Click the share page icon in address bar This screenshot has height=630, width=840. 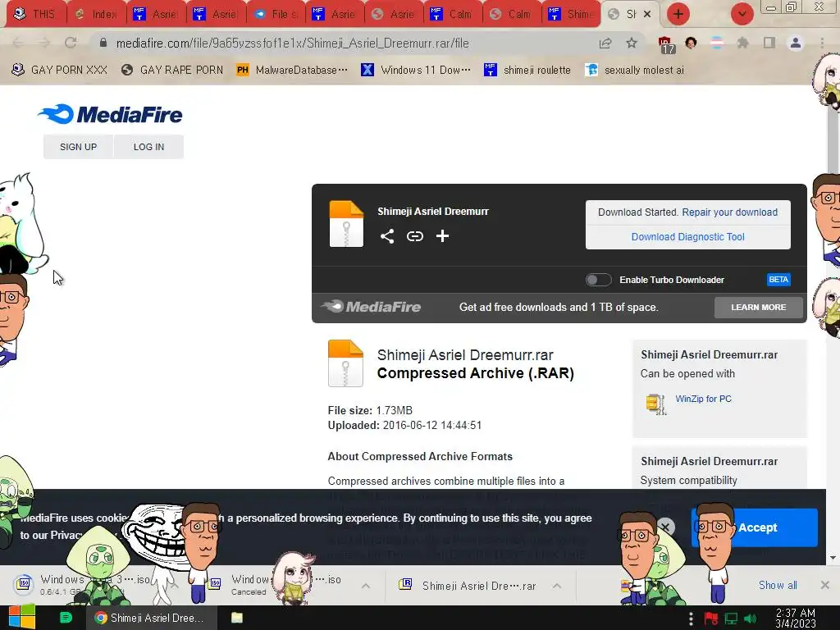(605, 43)
